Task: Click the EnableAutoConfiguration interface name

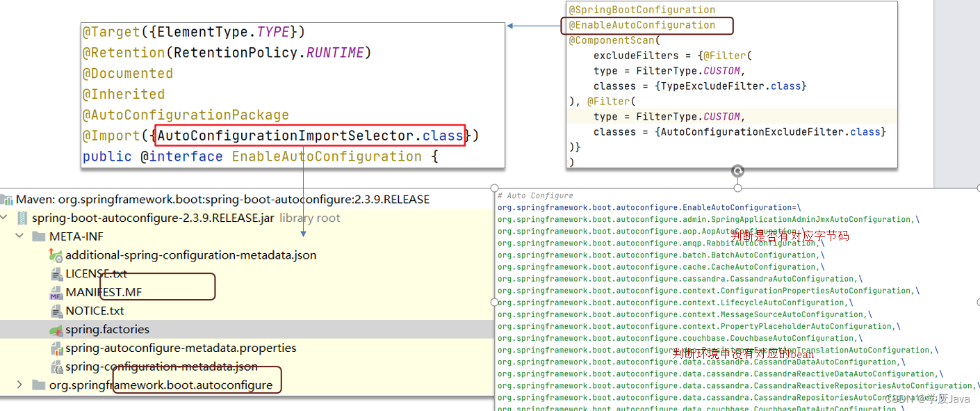Action: tap(327, 156)
